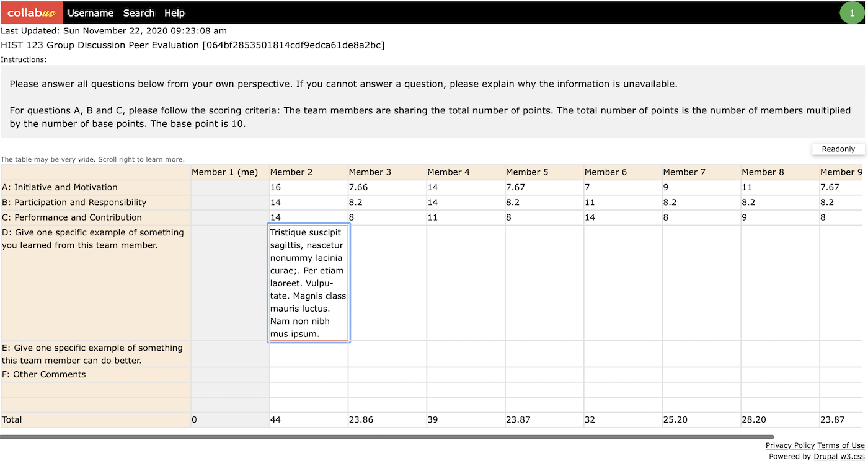The width and height of the screenshot is (868, 474).
Task: Open the green notification badge showing 1
Action: (852, 13)
